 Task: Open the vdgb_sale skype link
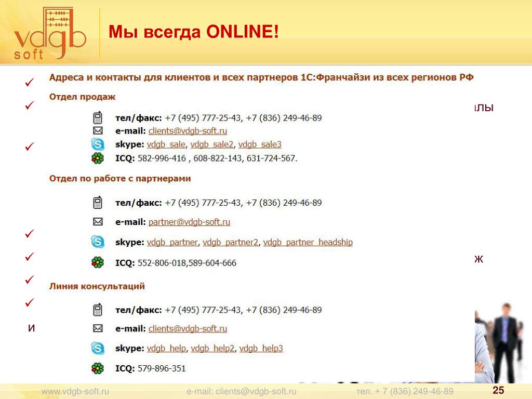coord(166,144)
